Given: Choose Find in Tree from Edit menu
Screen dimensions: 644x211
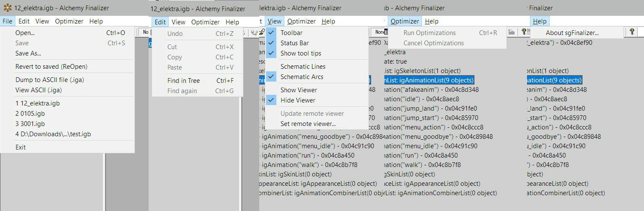Looking at the screenshot, I should pyautogui.click(x=197, y=81).
